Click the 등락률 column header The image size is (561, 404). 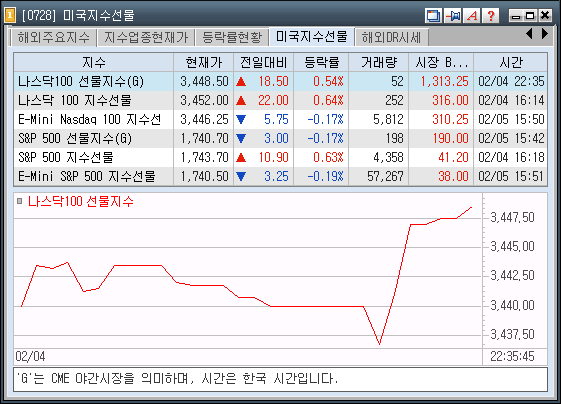coord(321,62)
